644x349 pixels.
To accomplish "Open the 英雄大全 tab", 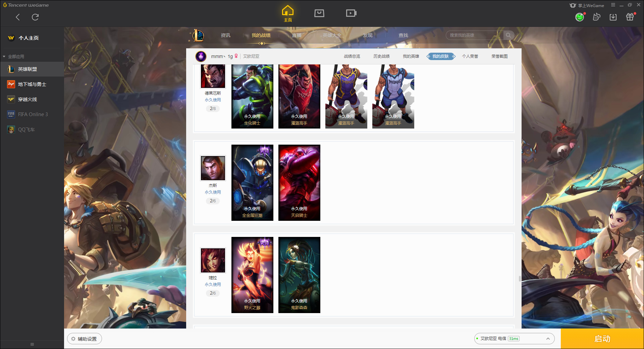I will coord(332,35).
